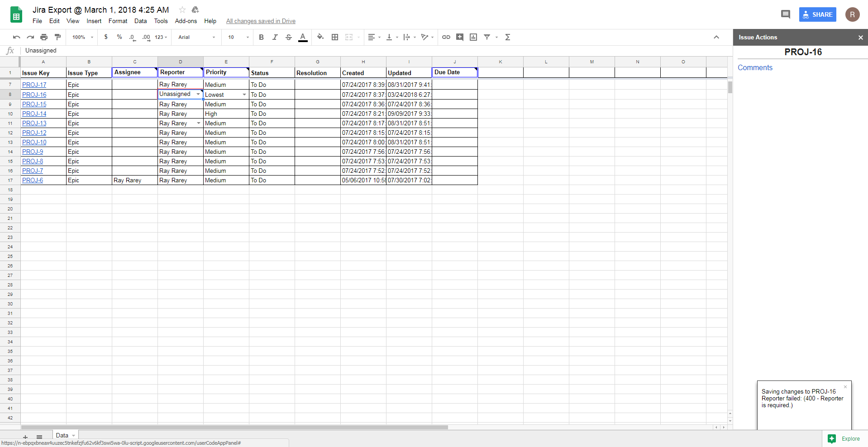Viewport: 868px width, 447px height.
Task: Click the Insert comment toolbar icon
Action: 460,37
